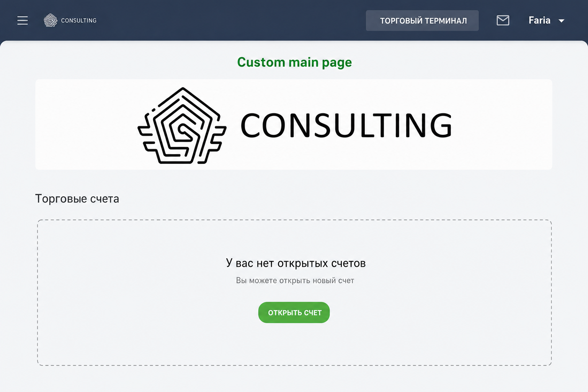Click the Faria username
Viewport: 588px width, 392px height.
pyautogui.click(x=539, y=20)
